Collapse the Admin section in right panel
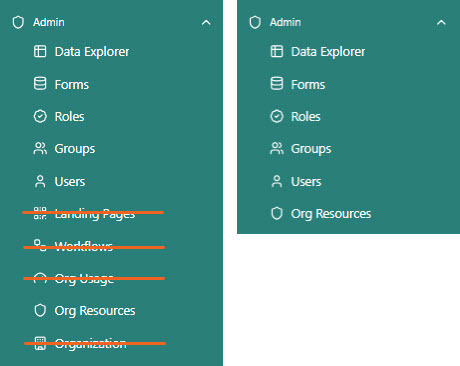This screenshot has height=366, width=460. [441, 23]
